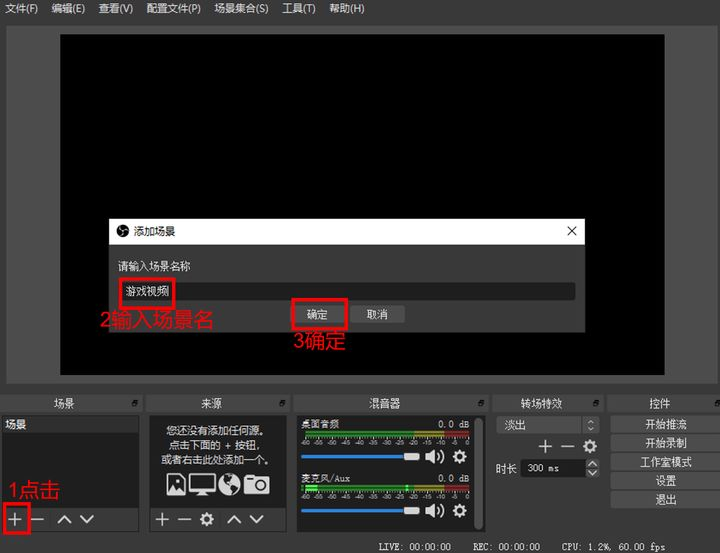The height and width of the screenshot is (553, 720).
Task: Adjust the 麦克风/Aux volume slider
Action: click(360, 511)
